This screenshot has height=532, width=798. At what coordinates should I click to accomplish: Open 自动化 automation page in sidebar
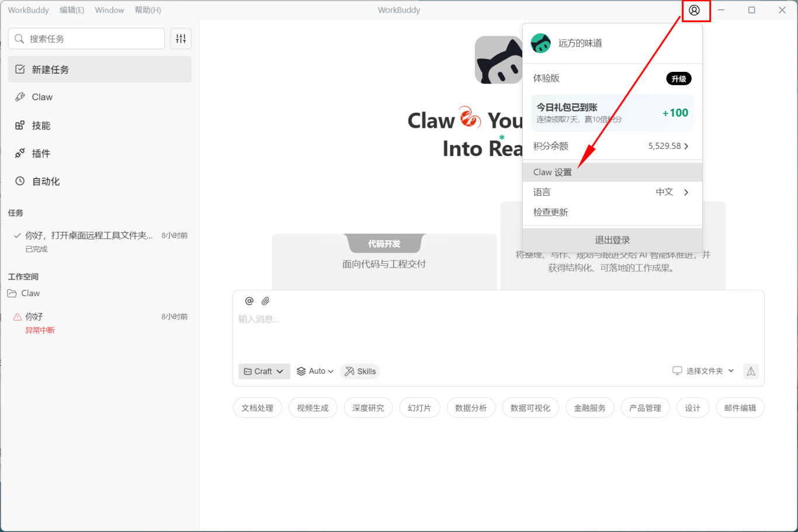46,182
